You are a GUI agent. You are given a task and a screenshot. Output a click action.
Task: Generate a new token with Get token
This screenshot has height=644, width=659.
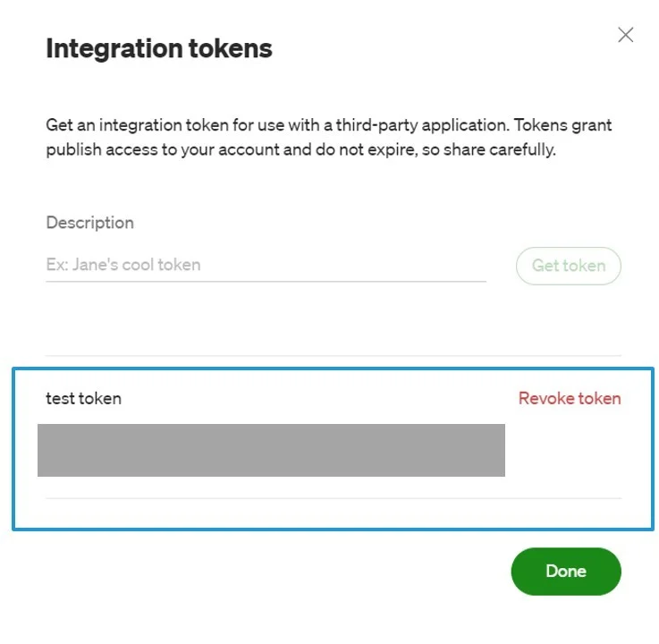pos(568,266)
